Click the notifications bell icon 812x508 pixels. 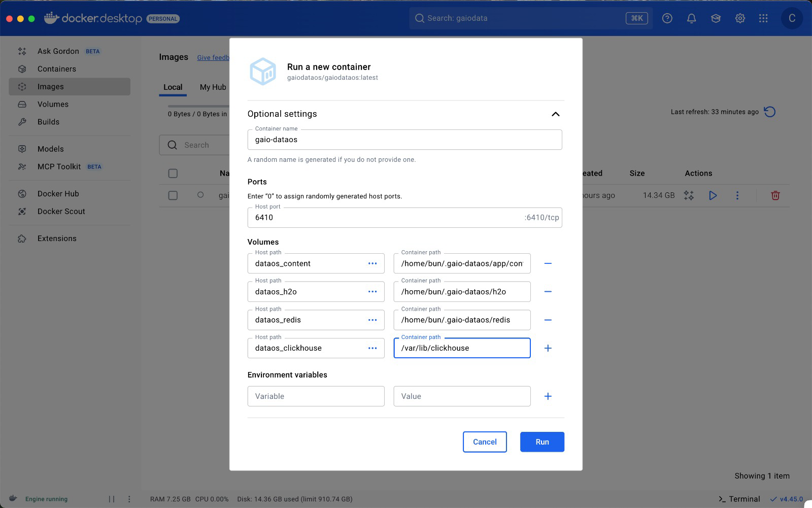(x=691, y=18)
